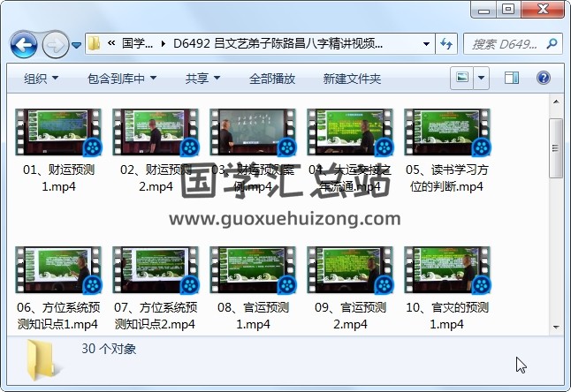Click the 全部播放 button
571x392 pixels.
[x=272, y=79]
